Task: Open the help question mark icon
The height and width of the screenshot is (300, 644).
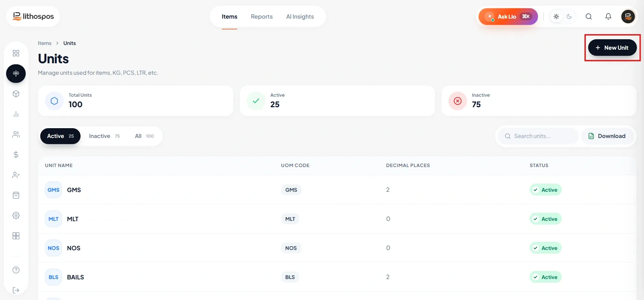Action: click(x=16, y=270)
